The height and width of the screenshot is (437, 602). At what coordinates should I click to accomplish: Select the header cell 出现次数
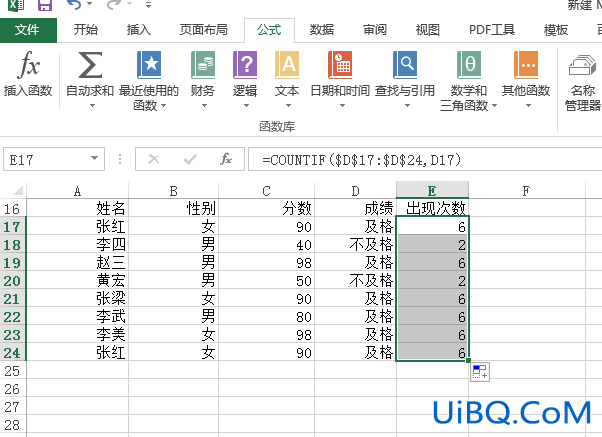tap(432, 208)
